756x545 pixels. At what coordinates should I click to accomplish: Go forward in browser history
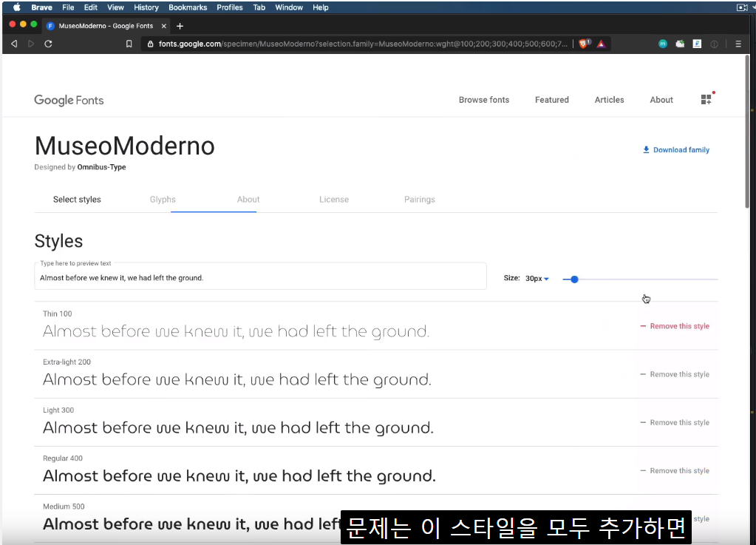coord(31,44)
